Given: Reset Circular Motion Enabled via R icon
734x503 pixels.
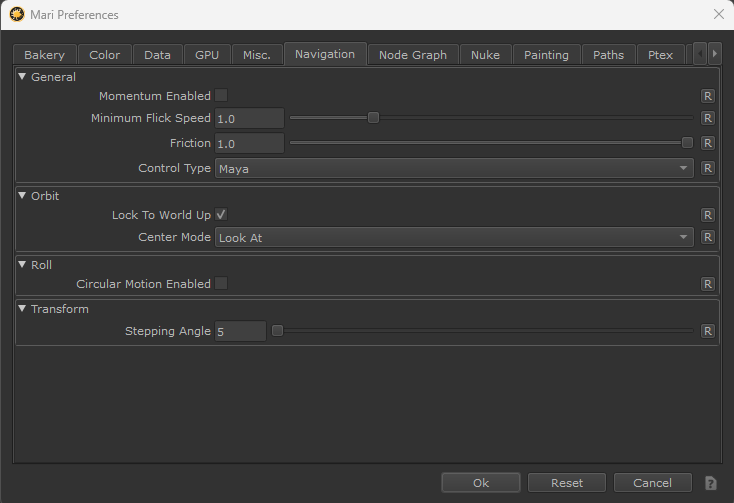Looking at the screenshot, I should click(x=707, y=284).
